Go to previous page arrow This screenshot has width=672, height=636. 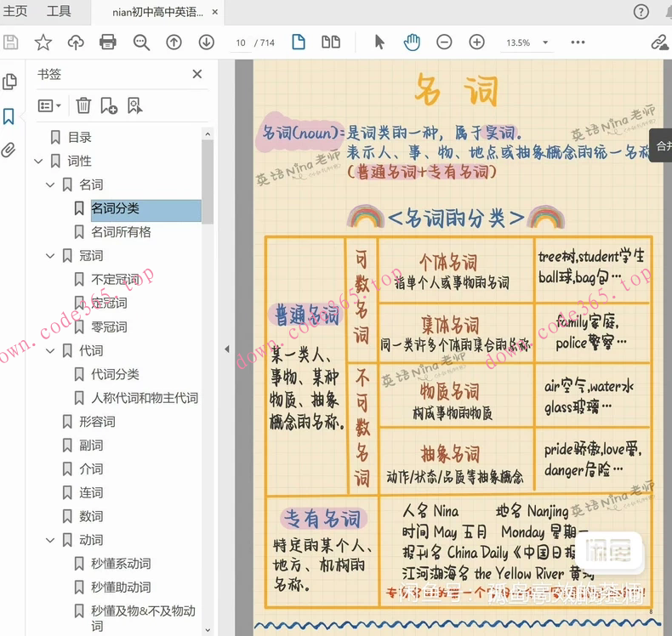[174, 43]
